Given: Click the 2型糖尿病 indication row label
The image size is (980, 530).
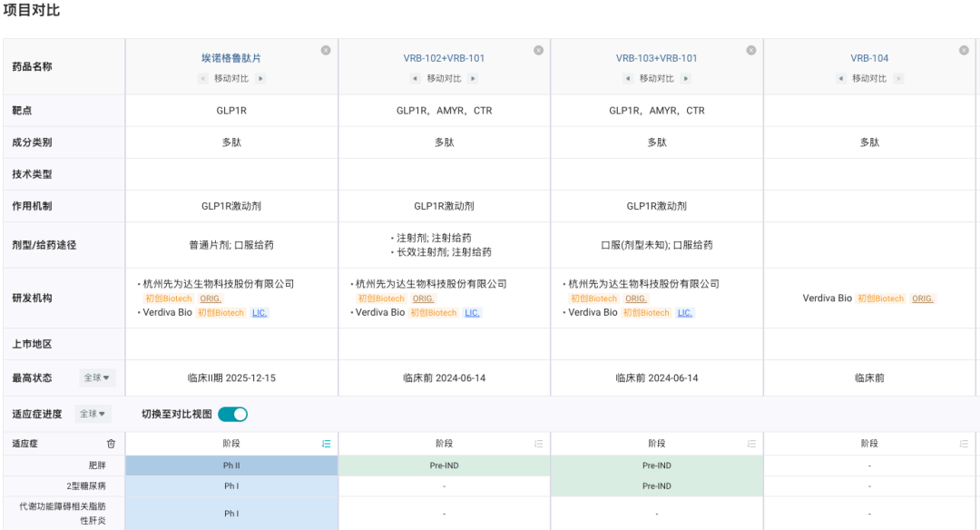Looking at the screenshot, I should click(88, 486).
